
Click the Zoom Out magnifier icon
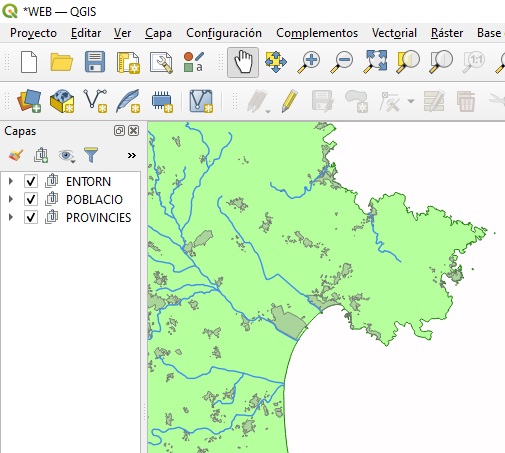[x=342, y=62]
